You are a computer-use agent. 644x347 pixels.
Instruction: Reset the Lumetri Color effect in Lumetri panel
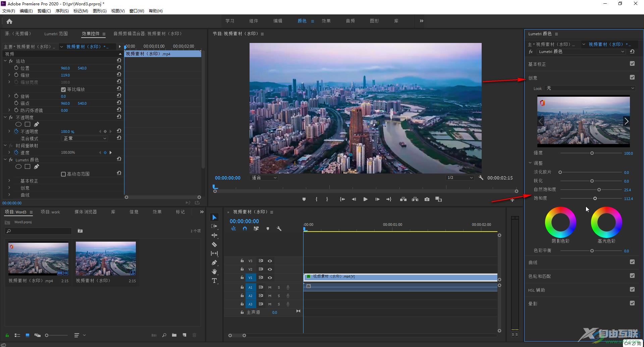[x=632, y=52]
